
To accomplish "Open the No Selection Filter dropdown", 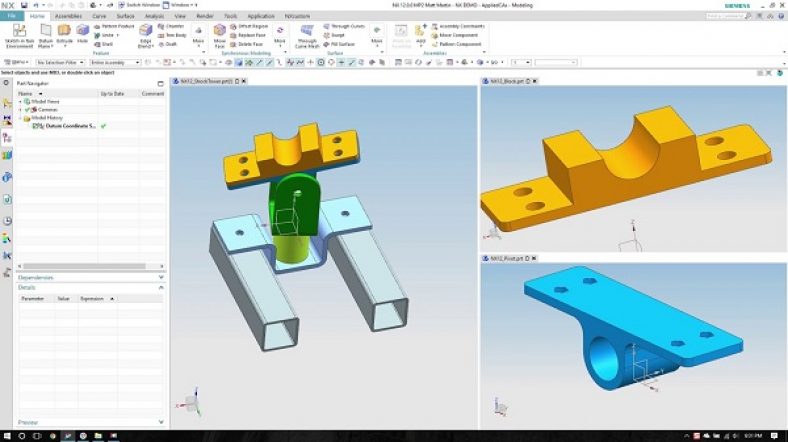I will (60, 62).
